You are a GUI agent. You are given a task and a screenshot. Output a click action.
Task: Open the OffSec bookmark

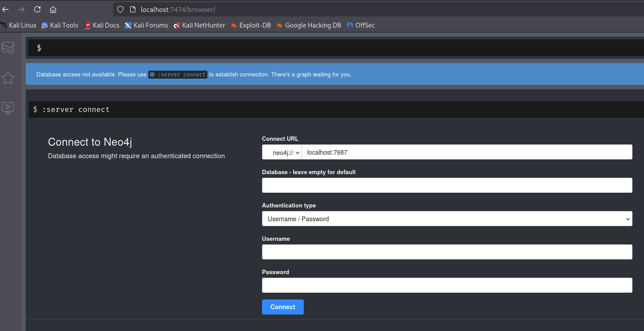(x=361, y=25)
